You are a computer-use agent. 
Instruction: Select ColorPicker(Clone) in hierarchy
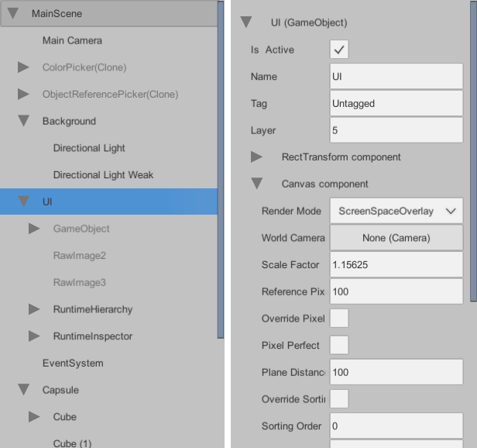[x=84, y=67]
